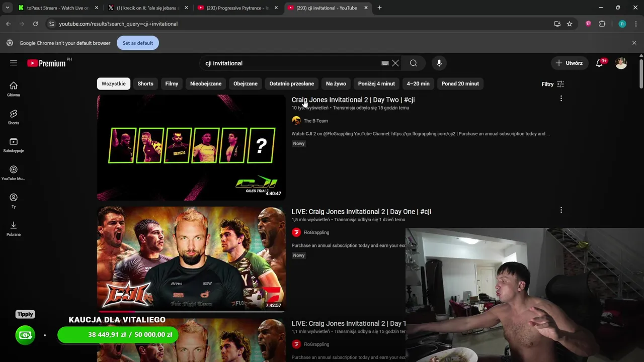
Task: Select Obejrzane filter chip
Action: click(x=246, y=83)
